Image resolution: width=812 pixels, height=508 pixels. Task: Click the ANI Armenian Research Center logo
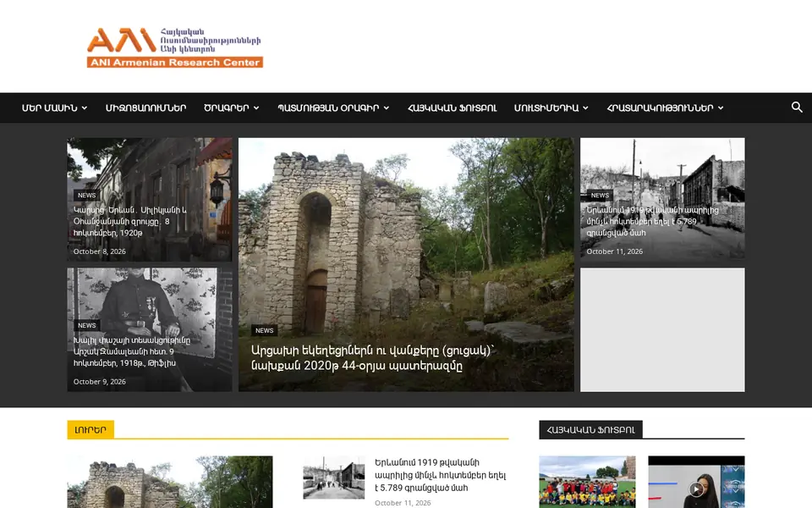point(175,47)
